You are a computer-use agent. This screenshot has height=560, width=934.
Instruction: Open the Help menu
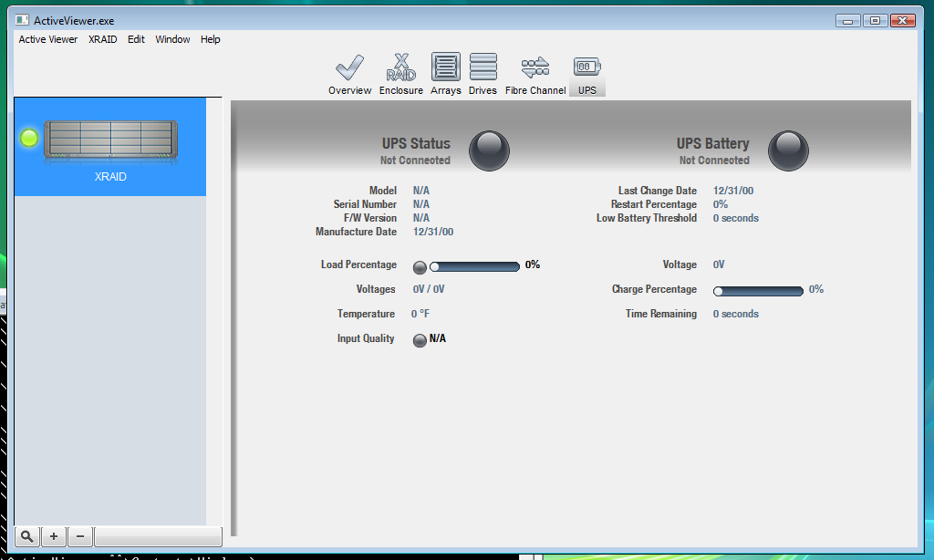(211, 39)
